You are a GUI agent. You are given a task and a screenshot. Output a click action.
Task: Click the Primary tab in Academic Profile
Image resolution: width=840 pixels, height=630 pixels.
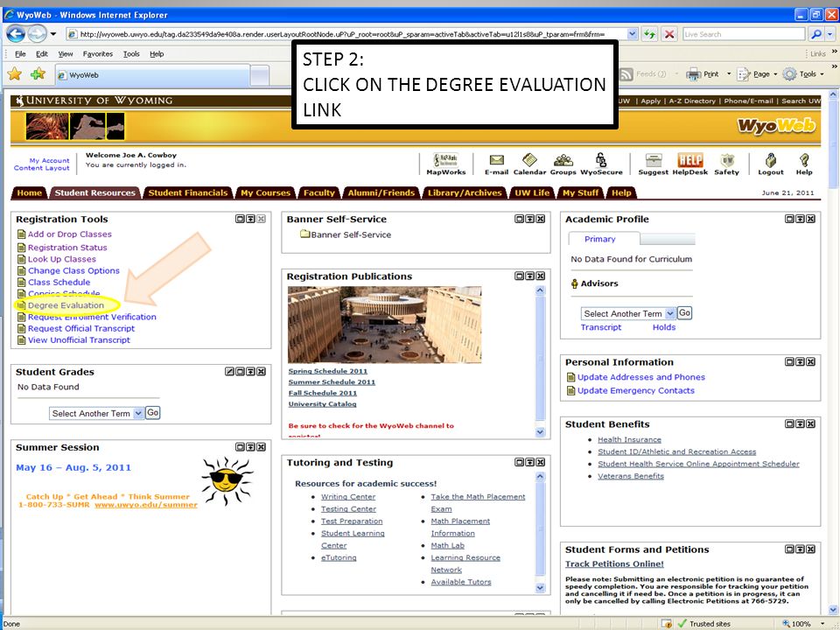coord(600,239)
